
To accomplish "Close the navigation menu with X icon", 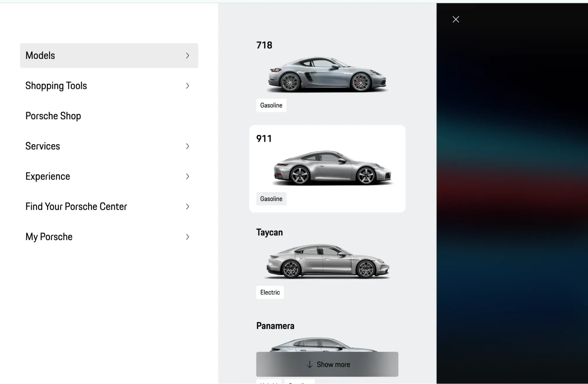I will tap(456, 19).
